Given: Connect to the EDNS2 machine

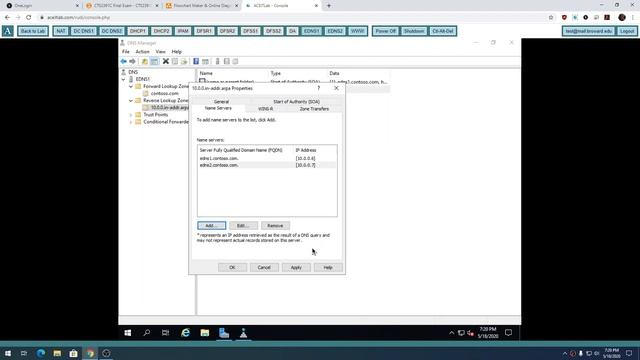Looking at the screenshot, I should tap(335, 31).
